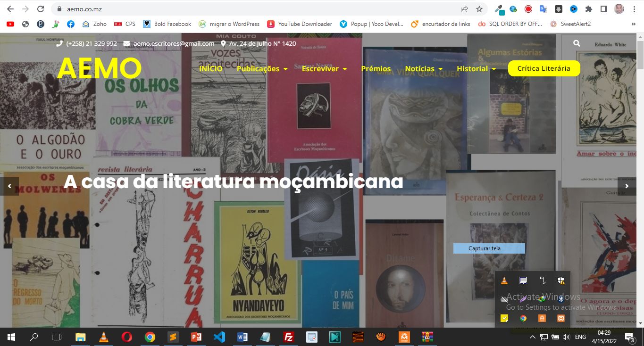Open the Publicações dropdown menu
Viewport: 644px width, 346px height.
[262, 68]
